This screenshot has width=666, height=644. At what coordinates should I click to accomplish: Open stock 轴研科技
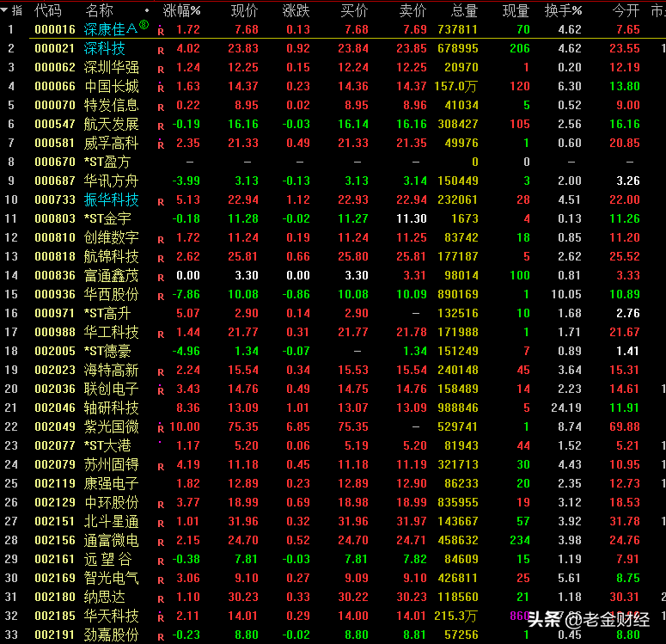coord(111,408)
